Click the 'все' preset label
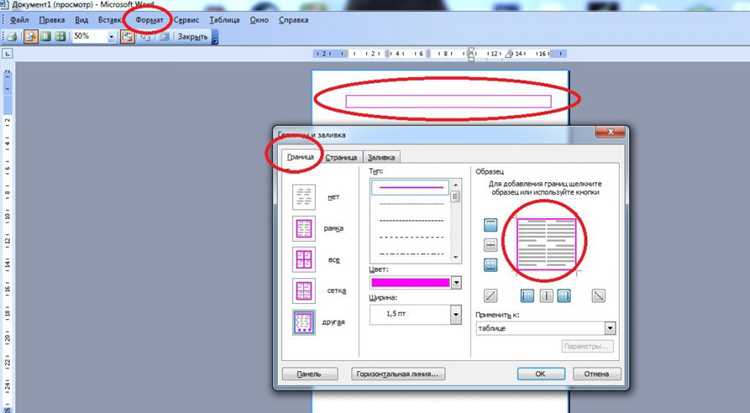Viewport: 750px width, 413px height. tap(333, 260)
